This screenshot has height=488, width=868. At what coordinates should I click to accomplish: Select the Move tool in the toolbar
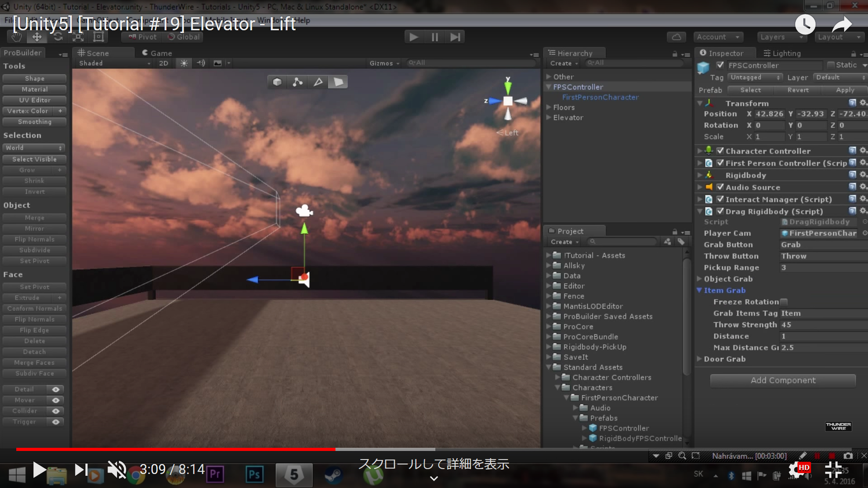coord(37,37)
